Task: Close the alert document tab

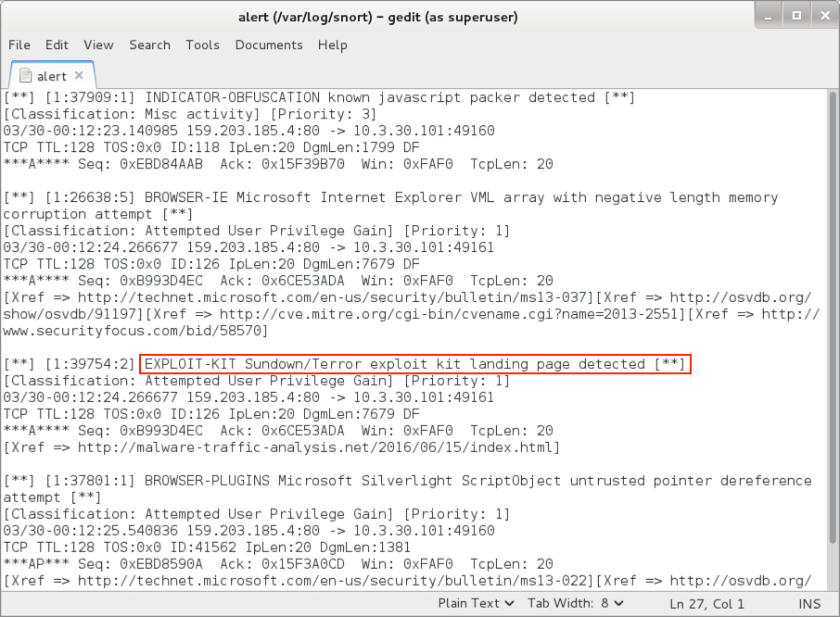Action: (79, 75)
